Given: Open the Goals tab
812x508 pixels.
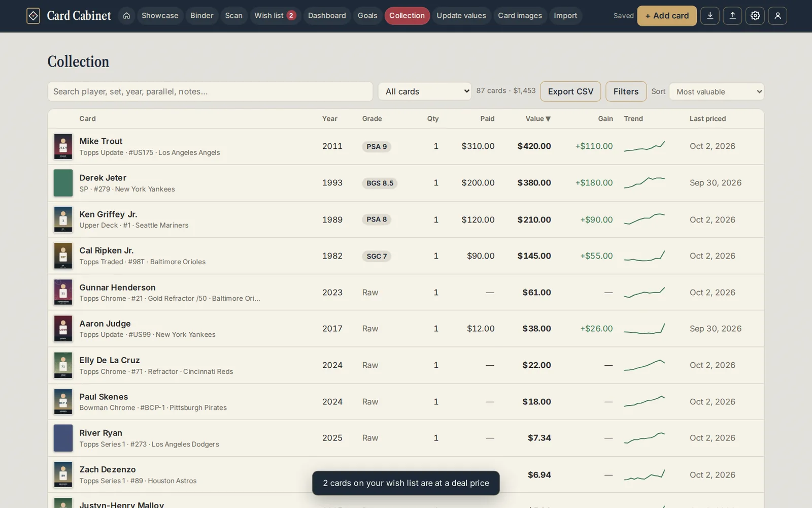Looking at the screenshot, I should 367,16.
